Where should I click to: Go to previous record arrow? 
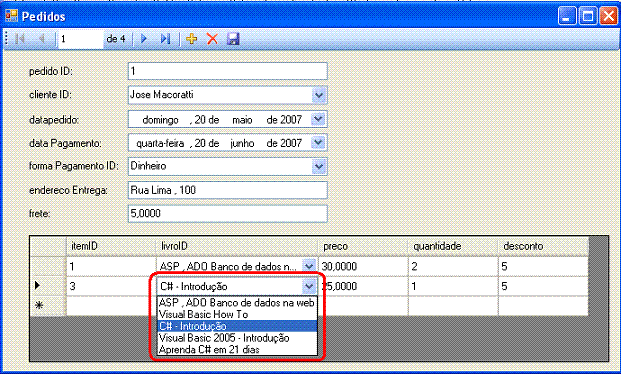[x=41, y=39]
